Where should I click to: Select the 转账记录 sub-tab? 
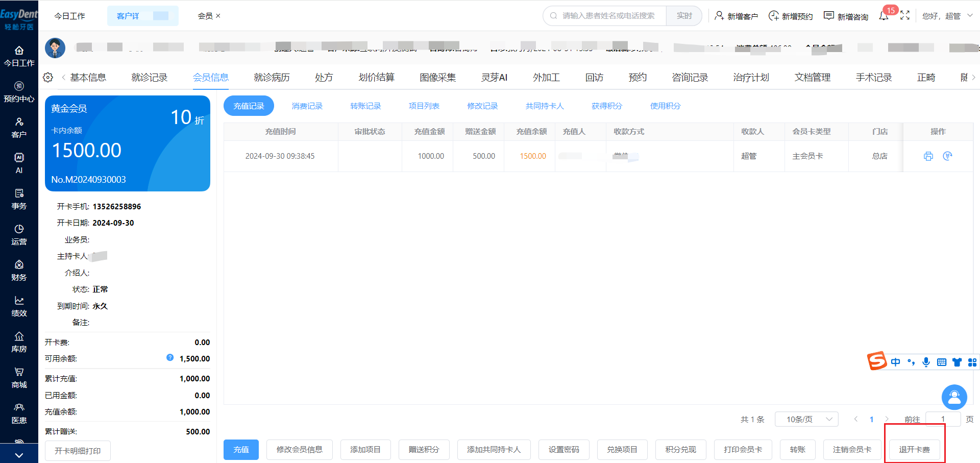(x=365, y=106)
